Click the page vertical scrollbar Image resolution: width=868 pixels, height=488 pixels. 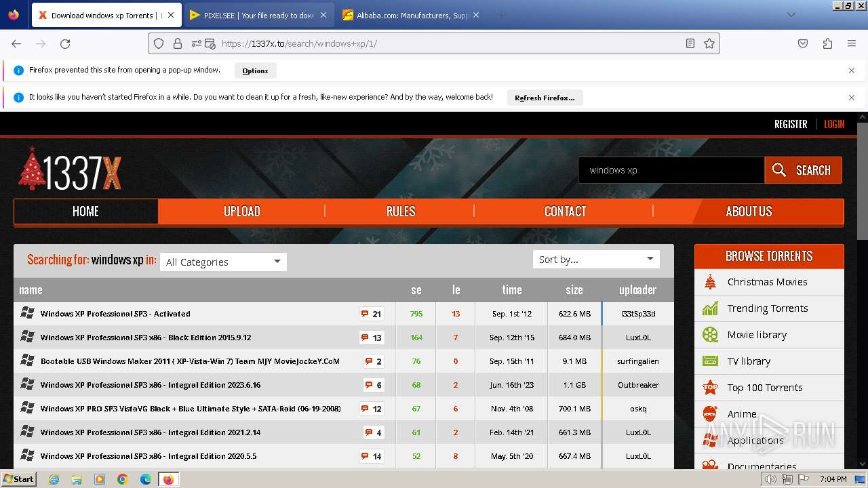pyautogui.click(x=862, y=181)
